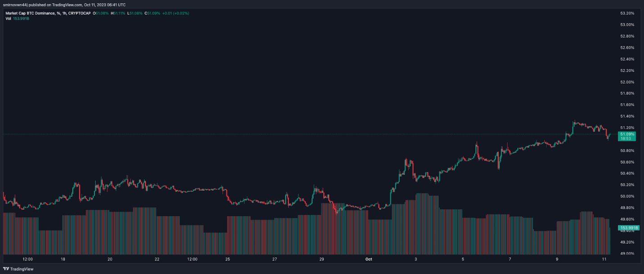Screen dimensions: 644x274
Task: Select the Oct marker on time axis
Action: [x=369, y=259]
